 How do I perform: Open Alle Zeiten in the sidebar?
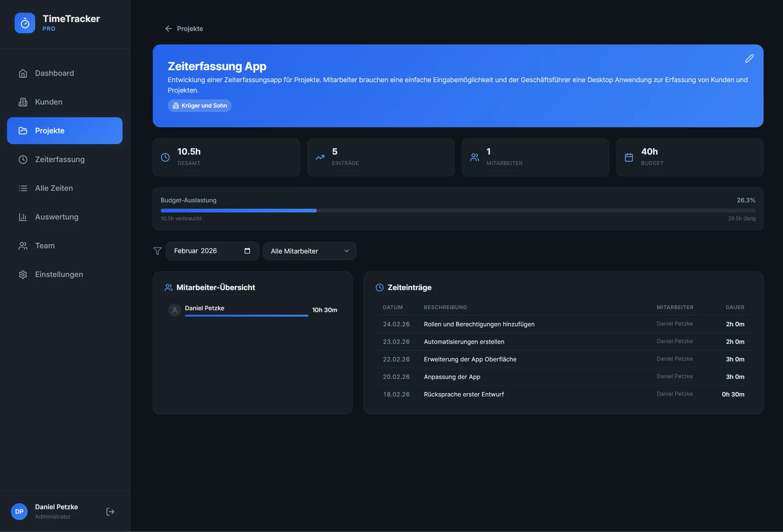[x=65, y=188]
